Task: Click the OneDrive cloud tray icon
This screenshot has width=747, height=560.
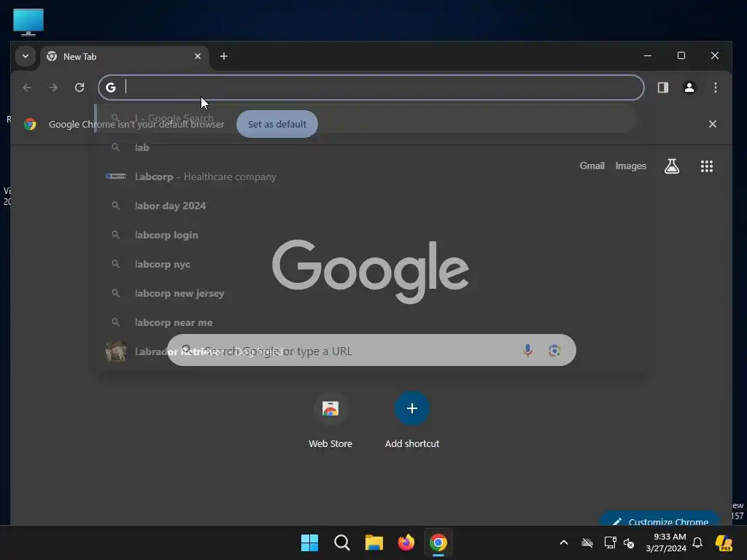Action: click(x=587, y=542)
